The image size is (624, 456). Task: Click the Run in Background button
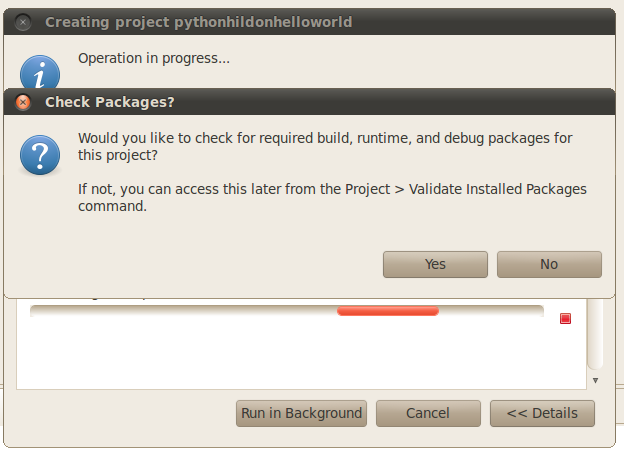301,413
